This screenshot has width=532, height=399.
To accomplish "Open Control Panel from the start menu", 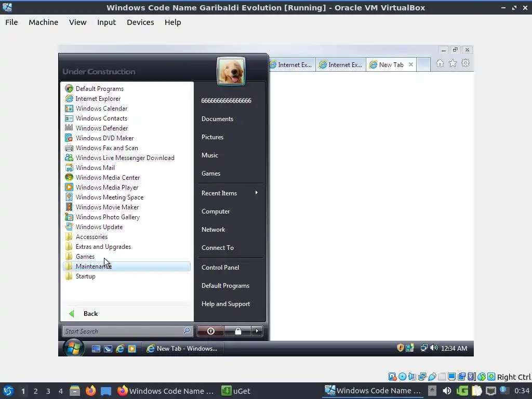I will pyautogui.click(x=220, y=267).
